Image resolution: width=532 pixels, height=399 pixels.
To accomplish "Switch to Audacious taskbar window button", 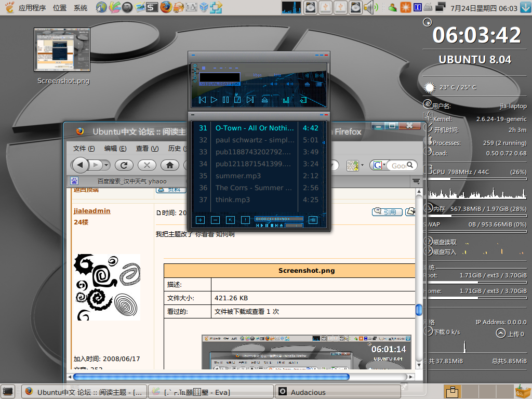I will (x=338, y=392).
